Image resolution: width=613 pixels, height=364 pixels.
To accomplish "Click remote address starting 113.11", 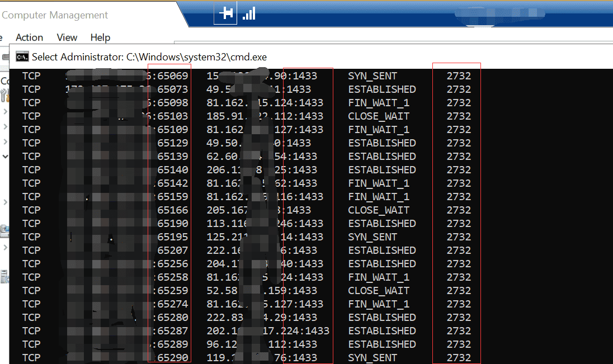I will (x=265, y=224).
